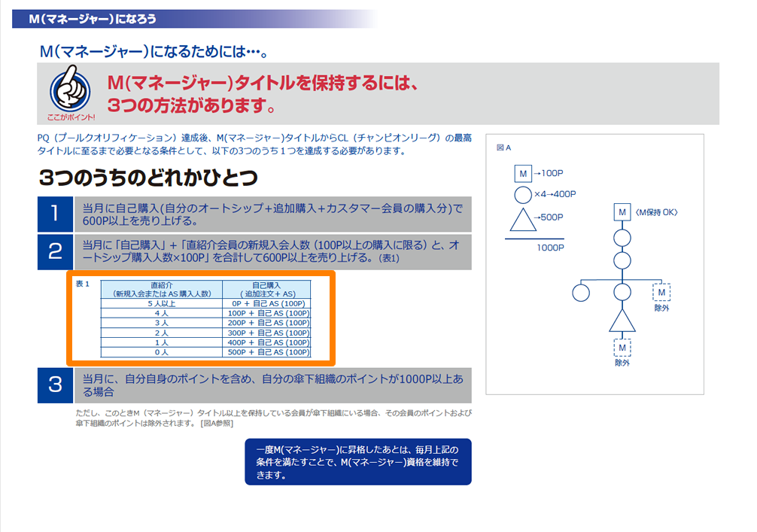
Task: Click the dashed M box below the tree triangle
Action: tap(622, 348)
